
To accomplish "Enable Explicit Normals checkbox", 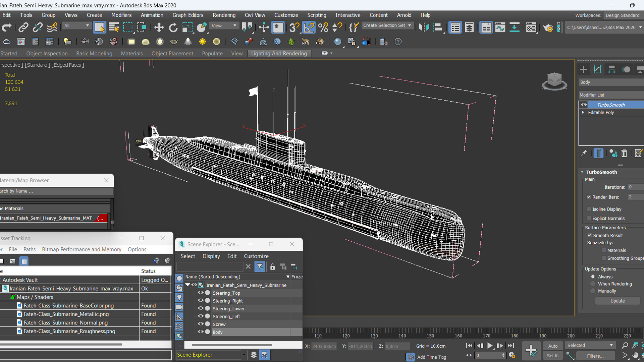I will (589, 218).
